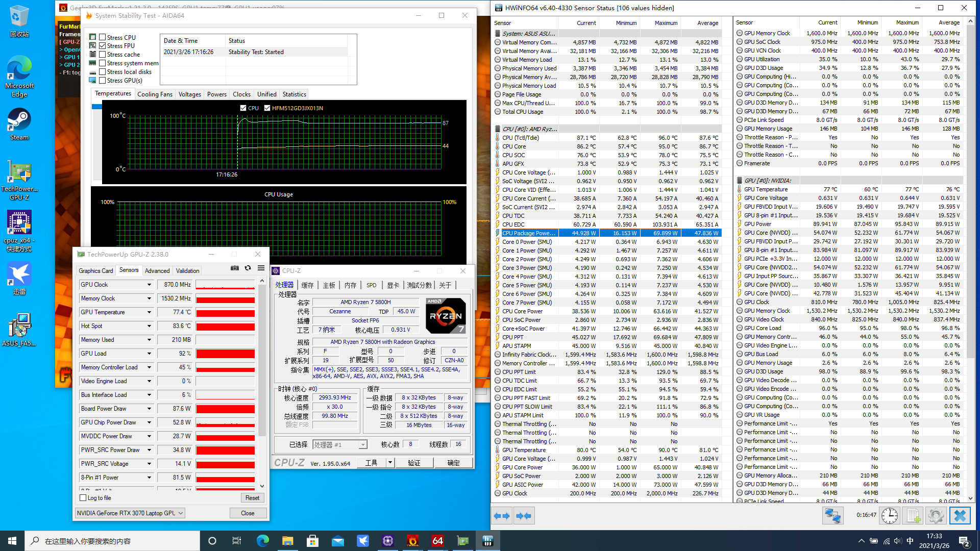Open the CPU-Z 工具 dropdown arrow
This screenshot has width=980, height=551.
tap(390, 463)
